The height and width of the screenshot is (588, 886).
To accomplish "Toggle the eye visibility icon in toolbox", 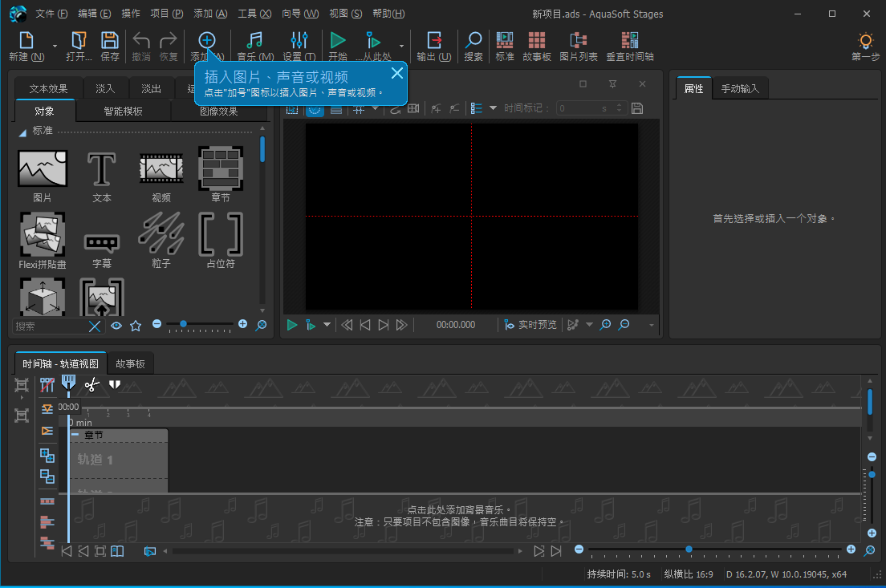I will [x=117, y=326].
